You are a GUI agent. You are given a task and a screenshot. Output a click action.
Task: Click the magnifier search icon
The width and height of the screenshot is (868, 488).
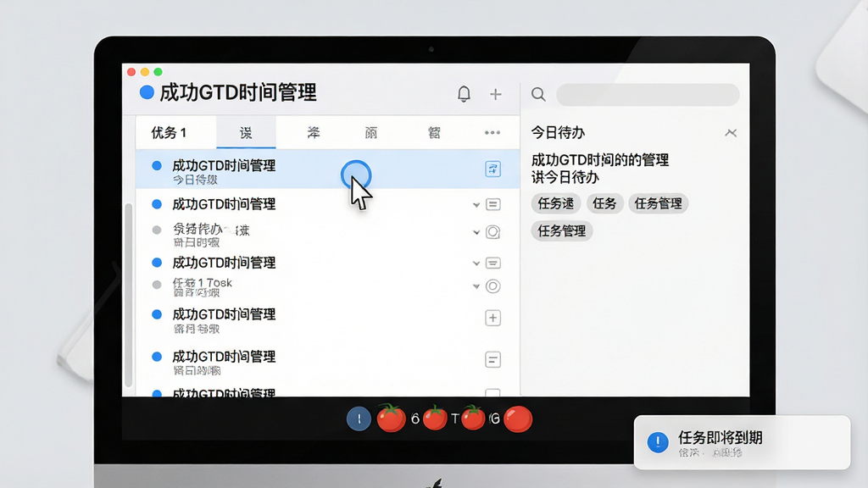[538, 94]
